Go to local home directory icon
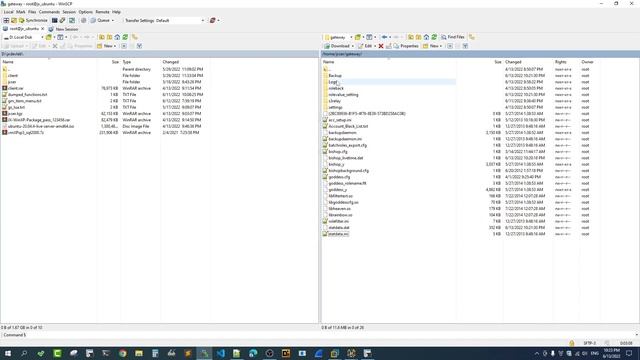Image resolution: width=640 pixels, height=360 pixels. pos(117,37)
